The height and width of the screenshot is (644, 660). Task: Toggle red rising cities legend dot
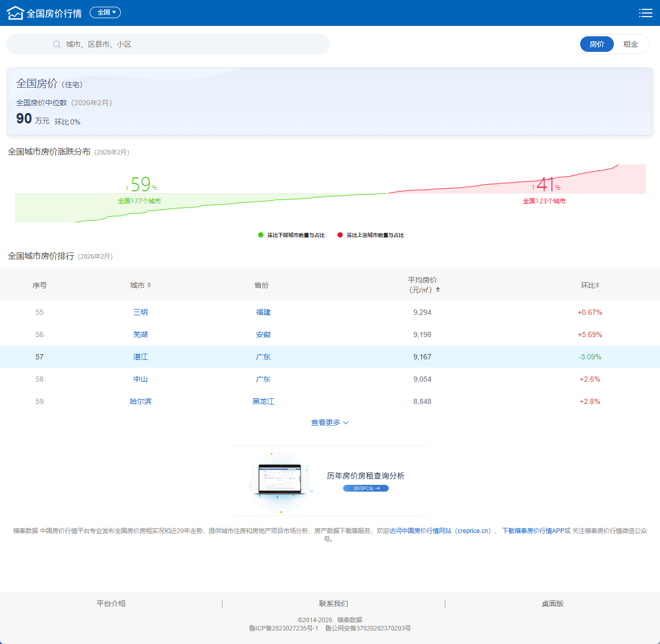tap(340, 235)
